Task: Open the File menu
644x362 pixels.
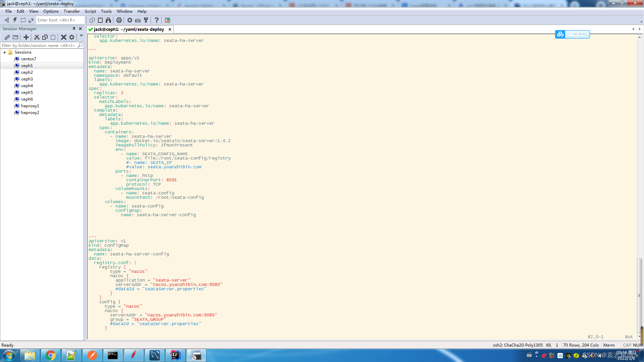Action: [x=8, y=11]
